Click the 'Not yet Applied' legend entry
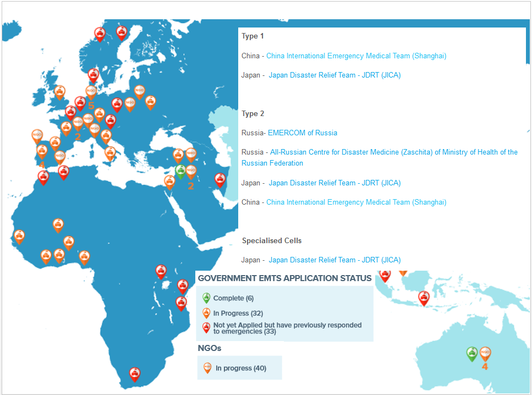532x395 pixels. tap(282, 328)
